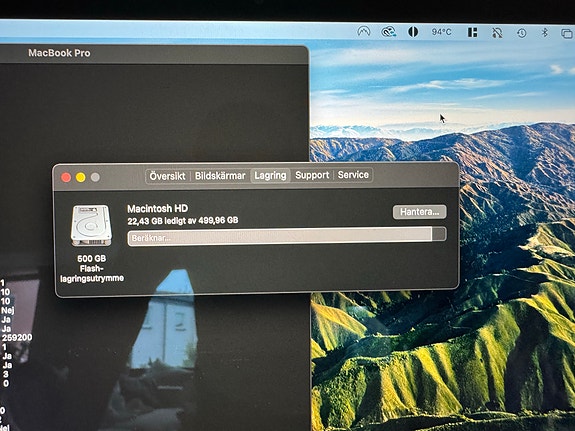Click the Creative Cloud menu bar icon
Image resolution: width=575 pixels, height=431 pixels.
(x=388, y=32)
